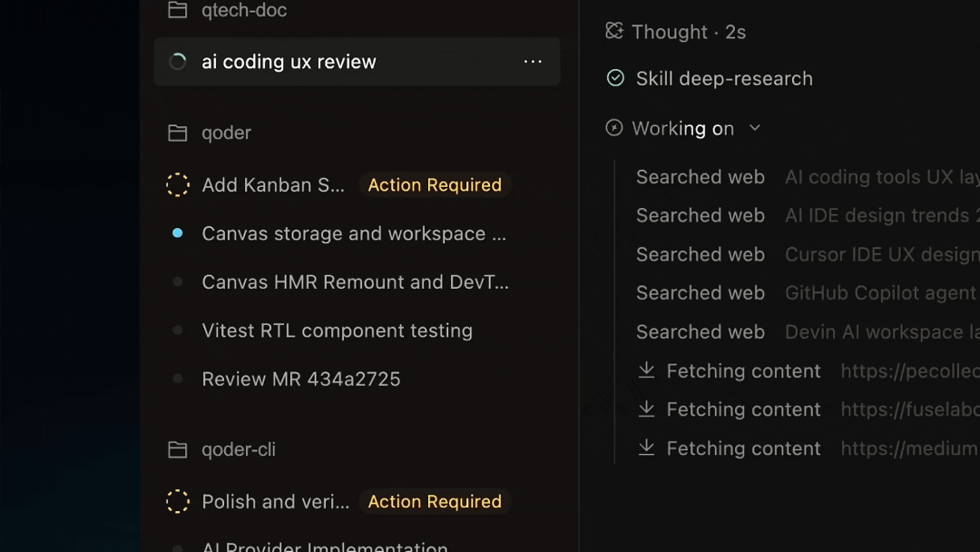Screen dimensions: 980x552
Task: Click the download icon beside the pecollec URL
Action: click(x=646, y=370)
